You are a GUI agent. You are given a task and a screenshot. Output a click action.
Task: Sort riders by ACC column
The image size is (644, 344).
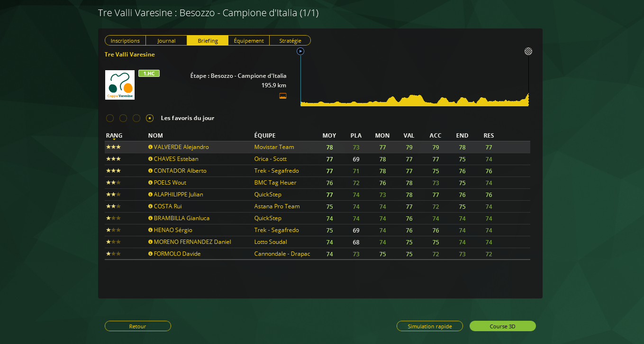click(x=435, y=136)
